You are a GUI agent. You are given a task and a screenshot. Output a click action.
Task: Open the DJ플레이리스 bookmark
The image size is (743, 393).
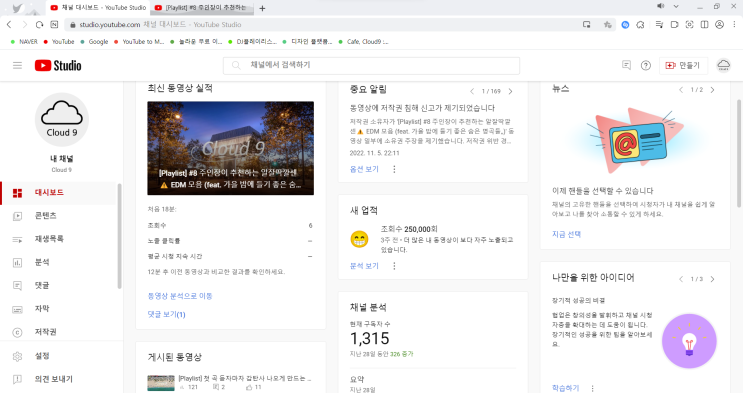(252, 42)
